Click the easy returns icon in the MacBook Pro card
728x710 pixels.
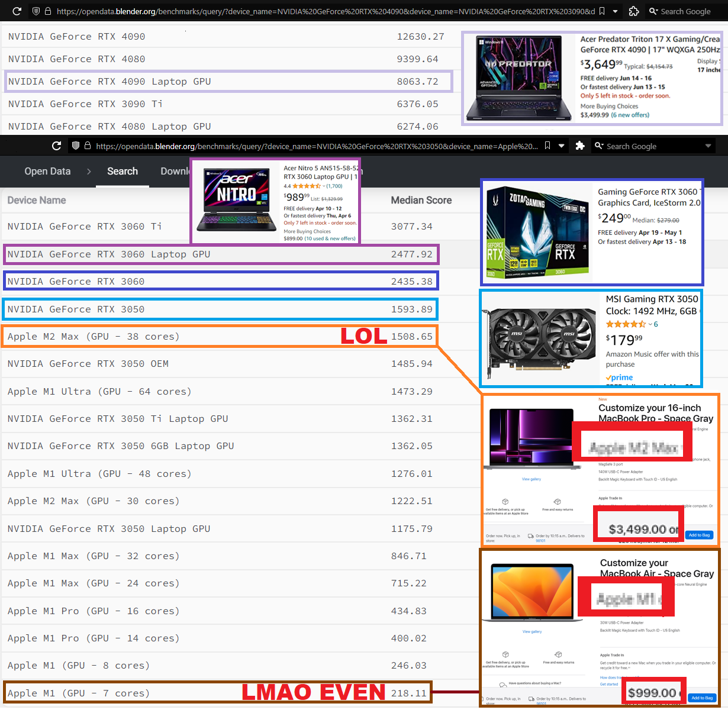pos(558,502)
